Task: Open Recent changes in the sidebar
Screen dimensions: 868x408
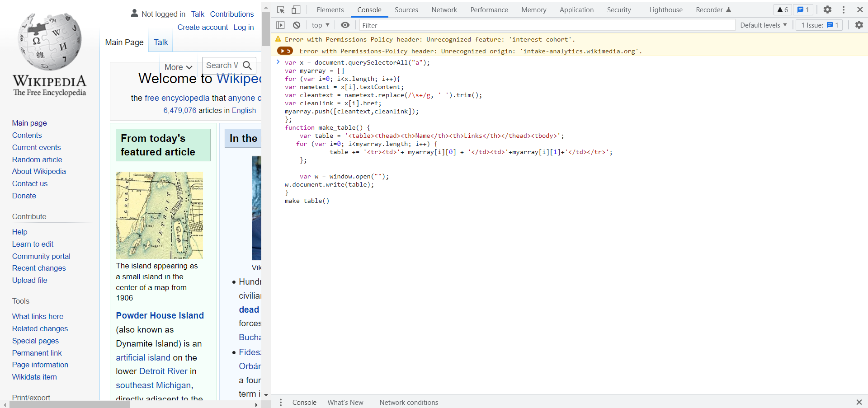Action: [39, 268]
